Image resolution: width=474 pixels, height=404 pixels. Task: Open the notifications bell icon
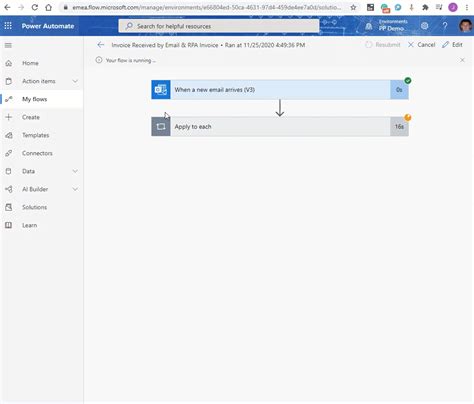(368, 26)
